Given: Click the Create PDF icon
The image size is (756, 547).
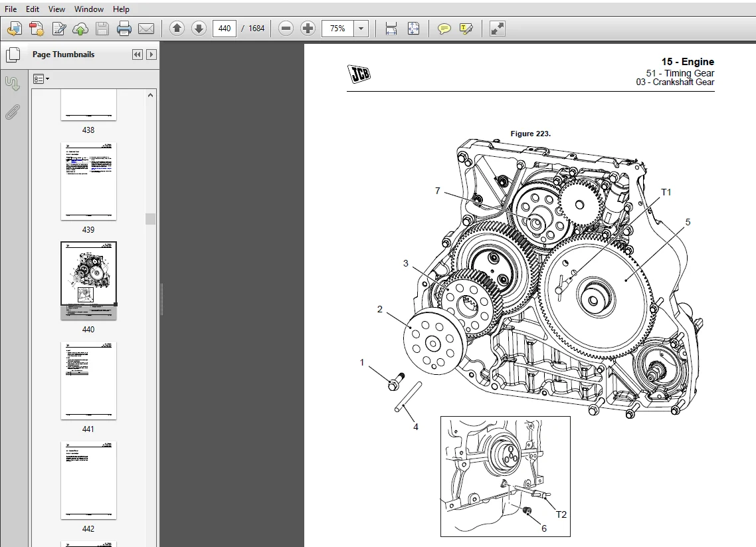Looking at the screenshot, I should (37, 29).
